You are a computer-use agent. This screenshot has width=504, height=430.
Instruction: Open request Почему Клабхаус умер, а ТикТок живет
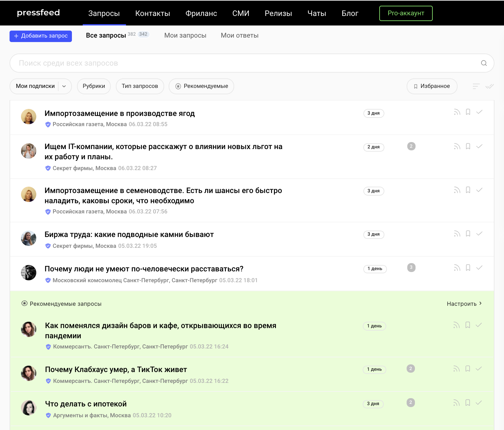coord(116,369)
